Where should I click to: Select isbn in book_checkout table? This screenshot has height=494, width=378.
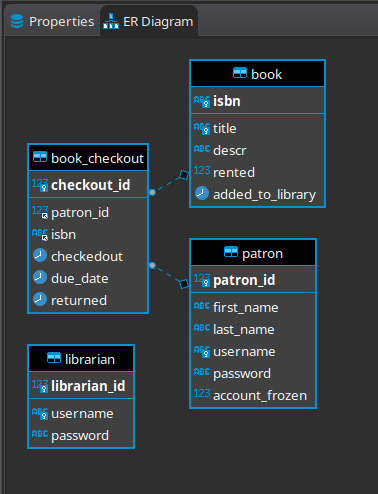pos(88,234)
